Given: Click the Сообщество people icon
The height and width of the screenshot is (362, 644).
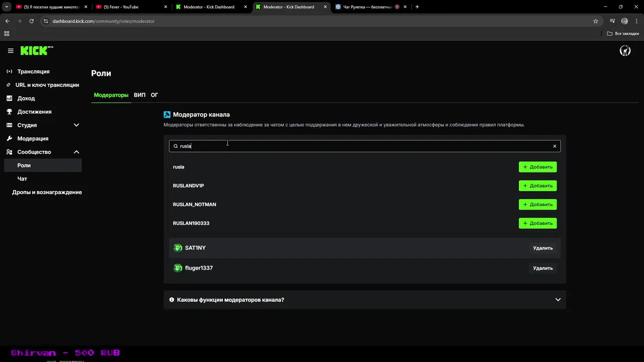Looking at the screenshot, I should (9, 152).
